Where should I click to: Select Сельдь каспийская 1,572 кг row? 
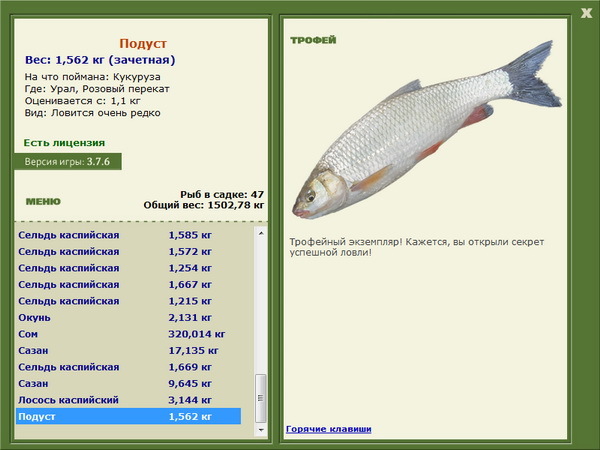click(x=129, y=251)
